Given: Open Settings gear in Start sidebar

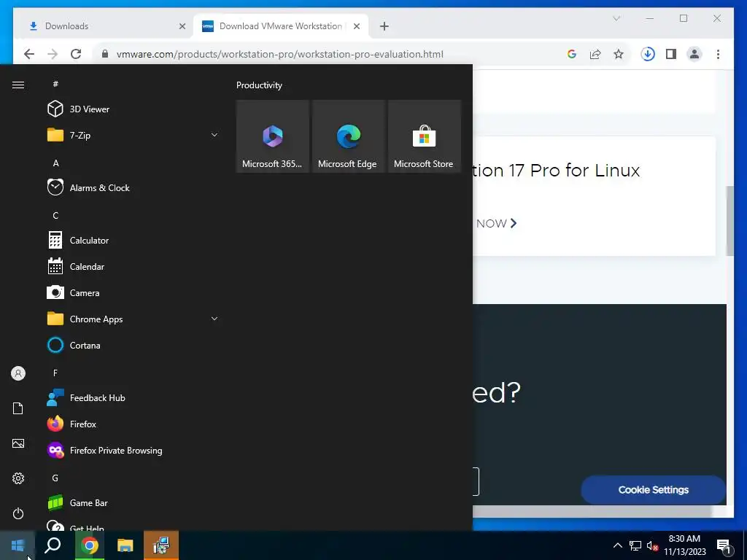Looking at the screenshot, I should point(18,478).
